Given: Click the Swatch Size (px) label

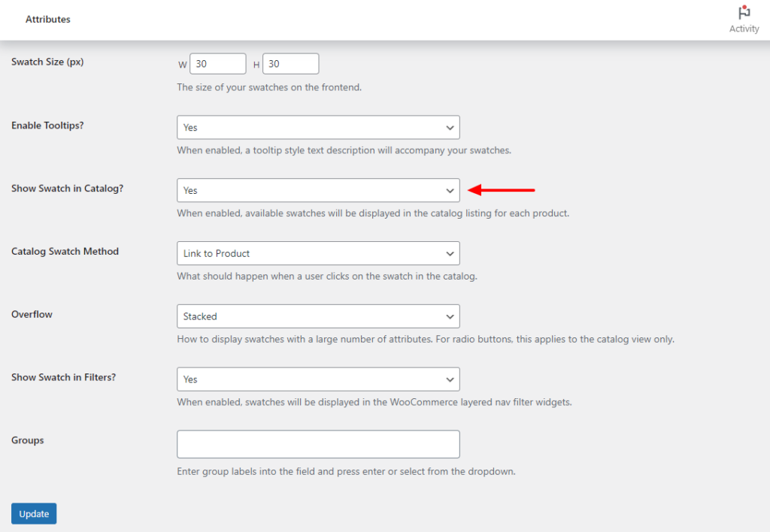Looking at the screenshot, I should point(47,62).
